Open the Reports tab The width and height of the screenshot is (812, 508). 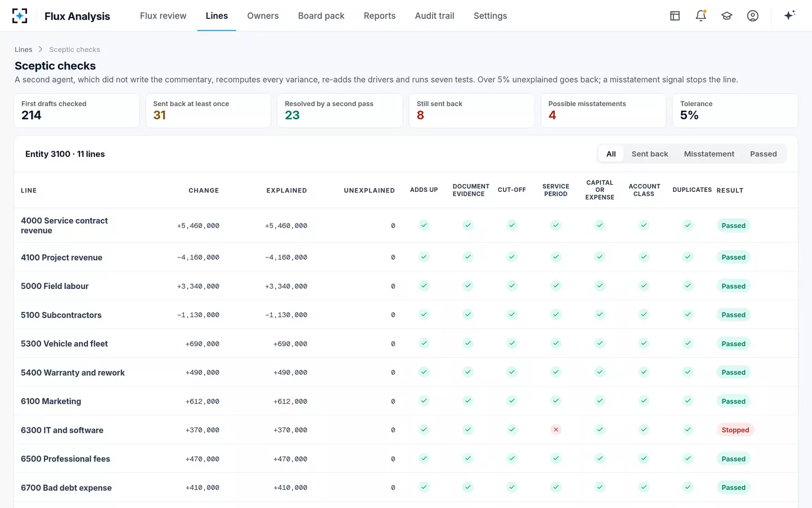pyautogui.click(x=379, y=16)
